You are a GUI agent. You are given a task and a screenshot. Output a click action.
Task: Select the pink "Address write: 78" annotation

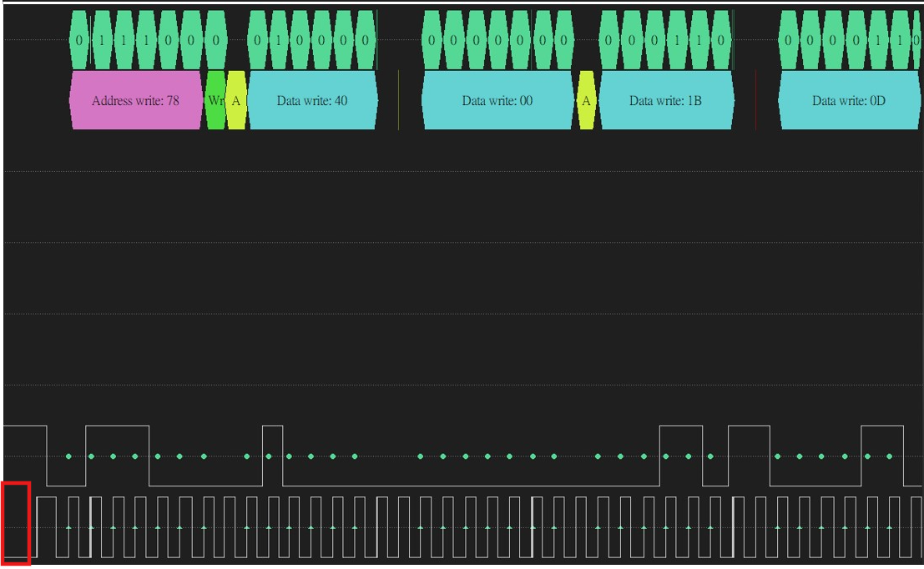point(136,100)
